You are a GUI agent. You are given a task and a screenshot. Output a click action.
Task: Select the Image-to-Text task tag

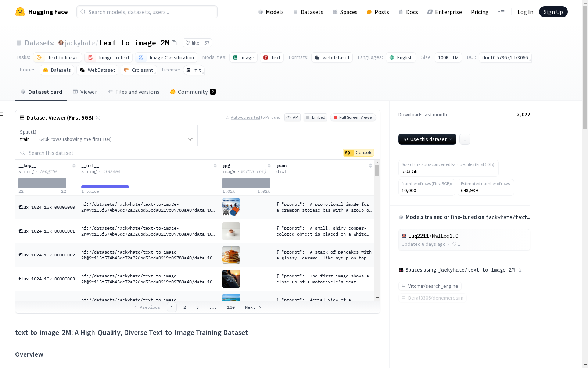[108, 57]
